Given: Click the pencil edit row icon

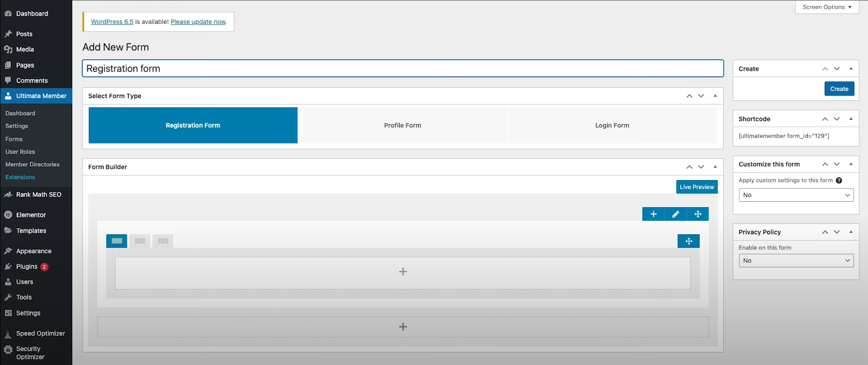Looking at the screenshot, I should 675,214.
